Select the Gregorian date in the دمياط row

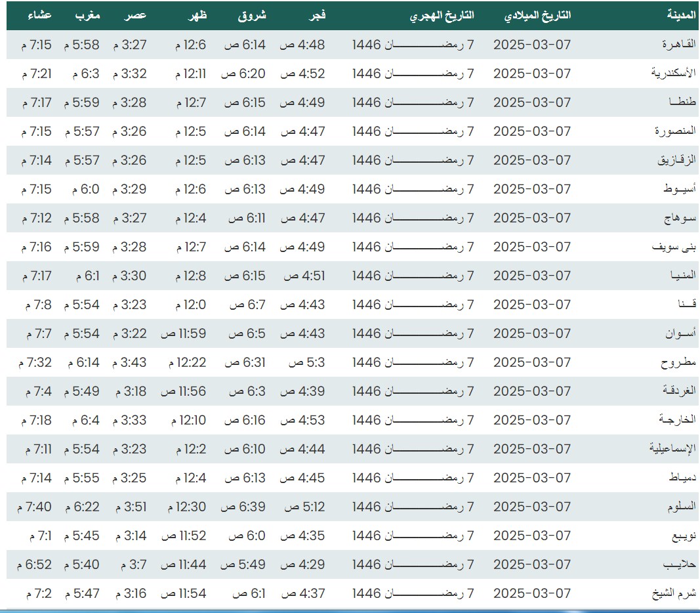click(532, 478)
